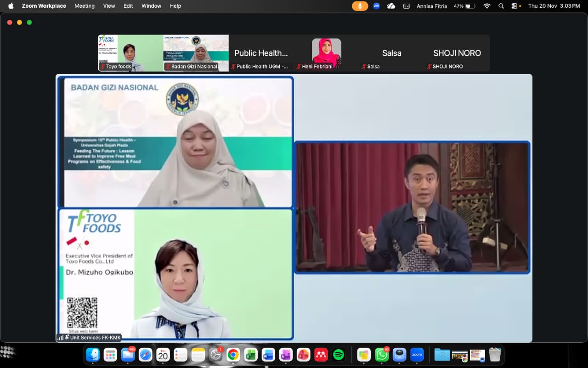Launch Microsoft Excel from the Dock
This screenshot has width=588, height=368.
(251, 355)
